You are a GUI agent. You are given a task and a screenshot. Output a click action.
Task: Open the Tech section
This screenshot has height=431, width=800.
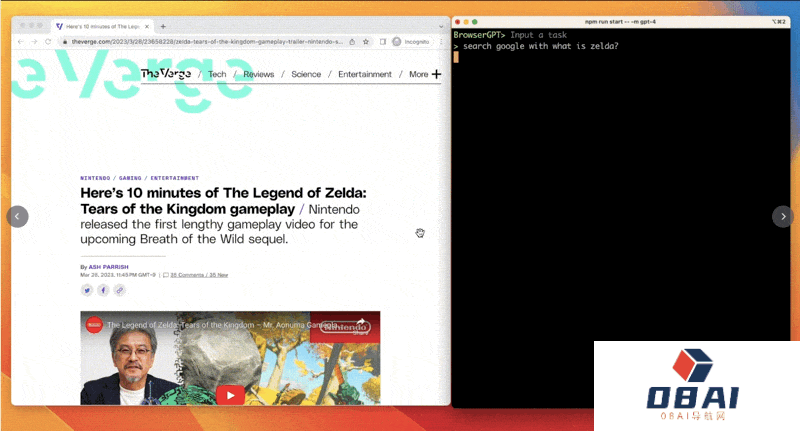coord(217,74)
